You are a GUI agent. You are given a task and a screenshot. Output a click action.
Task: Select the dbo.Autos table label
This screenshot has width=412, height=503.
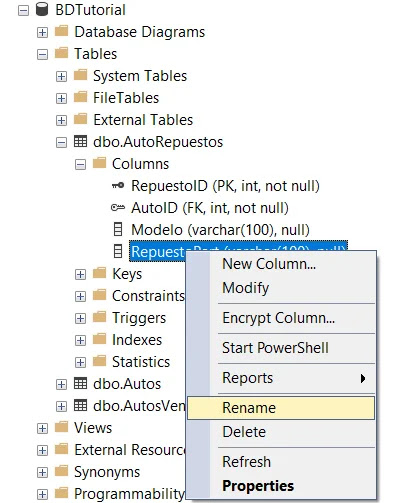(x=127, y=384)
